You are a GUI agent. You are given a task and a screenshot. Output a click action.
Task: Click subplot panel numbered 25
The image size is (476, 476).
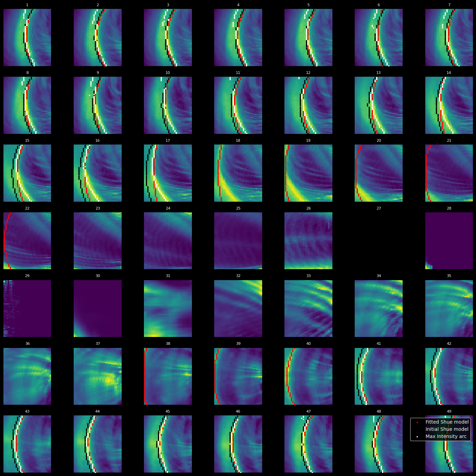coord(238,241)
